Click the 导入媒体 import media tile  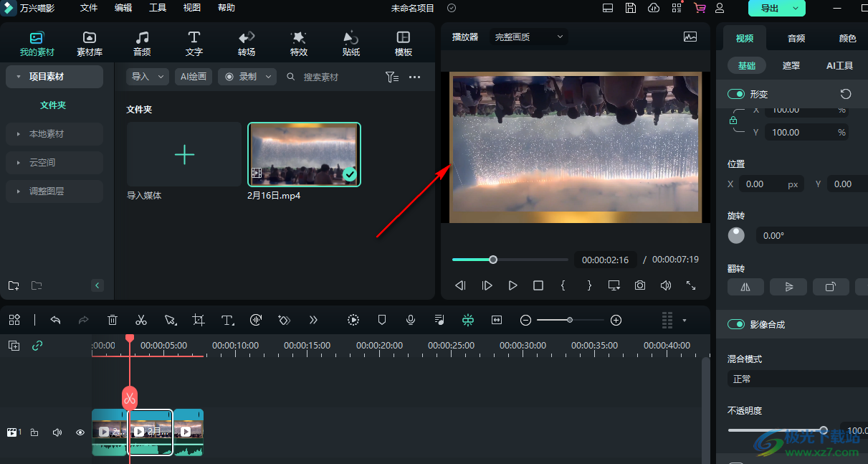pos(184,154)
